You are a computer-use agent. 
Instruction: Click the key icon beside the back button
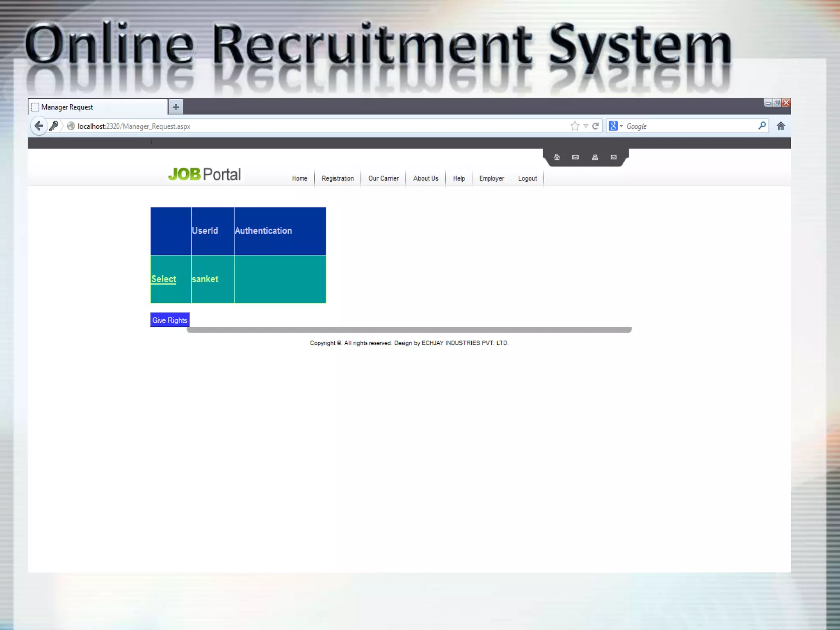(54, 126)
